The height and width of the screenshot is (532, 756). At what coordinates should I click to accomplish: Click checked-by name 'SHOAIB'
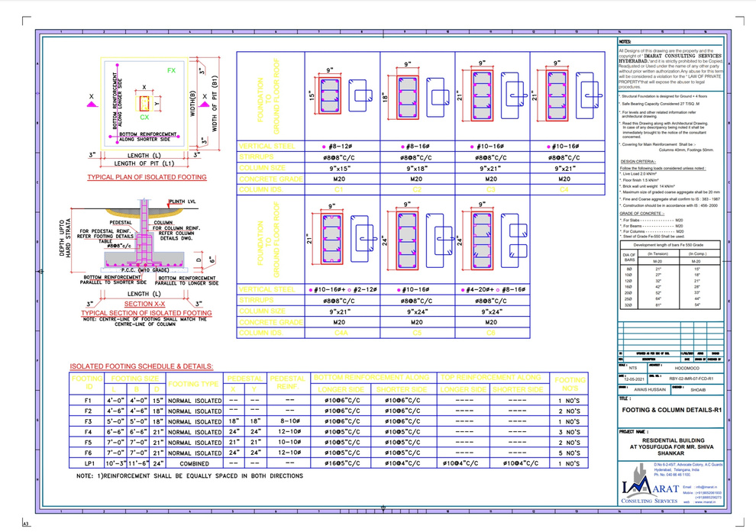coord(698,390)
